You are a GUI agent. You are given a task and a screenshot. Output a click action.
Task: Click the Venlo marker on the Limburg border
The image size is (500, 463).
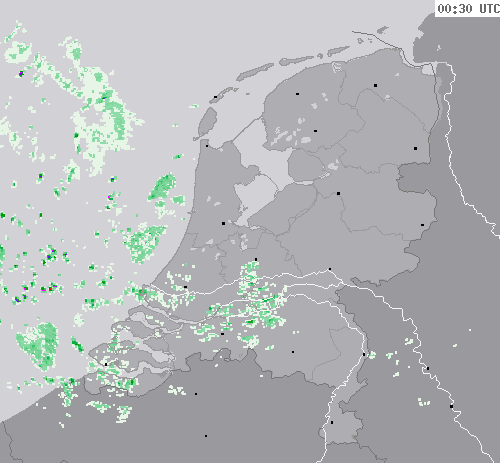[x=364, y=354]
